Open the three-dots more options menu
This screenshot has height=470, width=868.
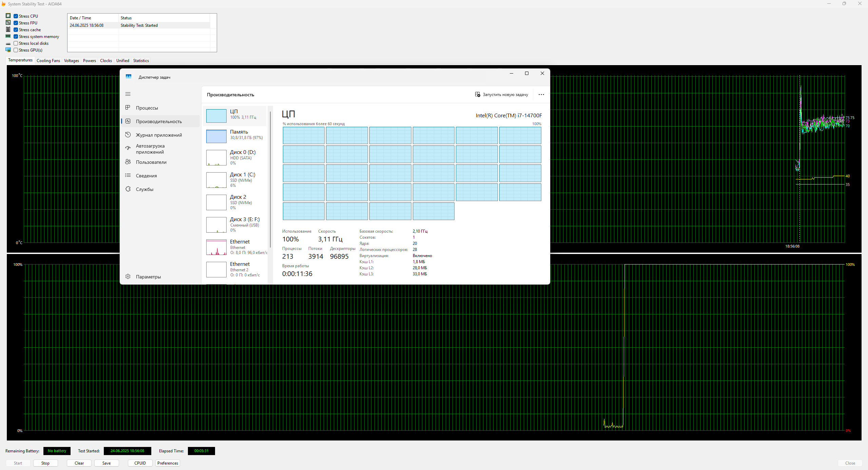[x=541, y=95]
